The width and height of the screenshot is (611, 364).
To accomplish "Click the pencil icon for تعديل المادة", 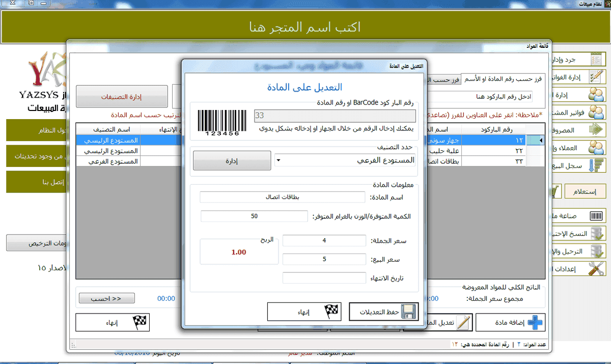I will 463,322.
